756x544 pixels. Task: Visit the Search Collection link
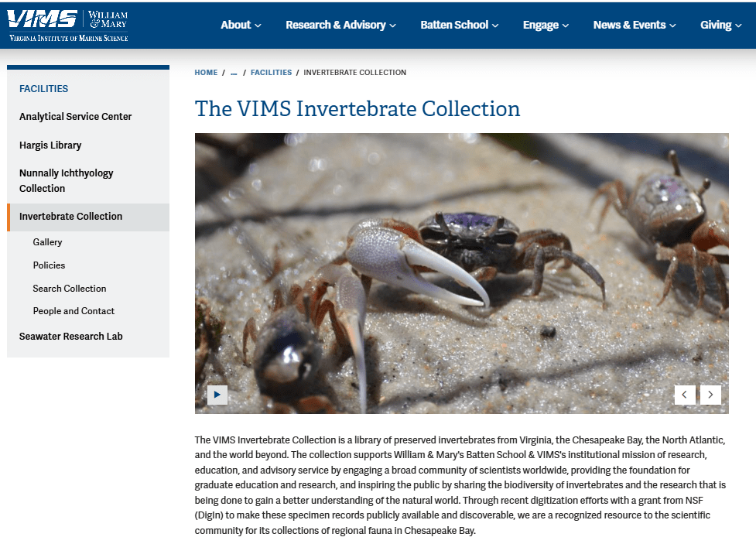pyautogui.click(x=70, y=288)
